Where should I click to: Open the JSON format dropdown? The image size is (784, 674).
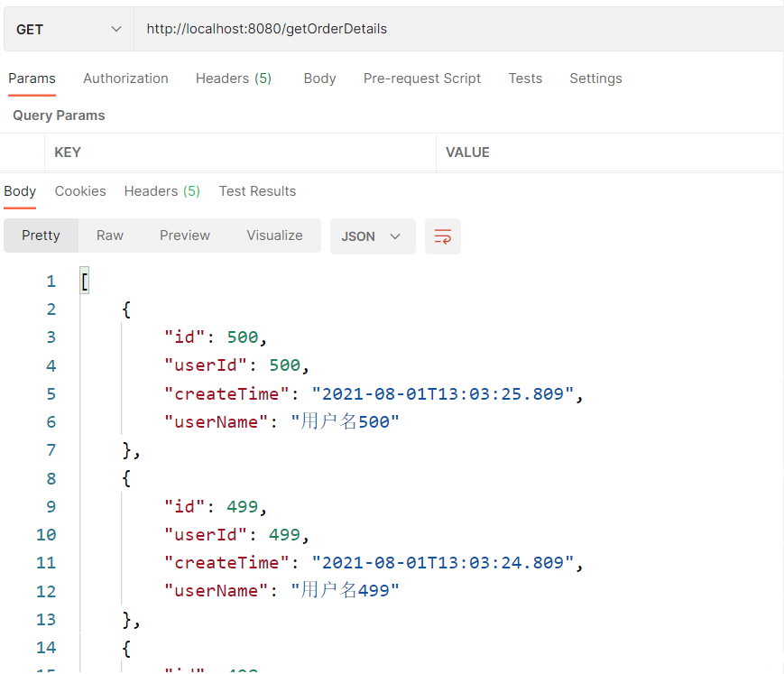coord(372,236)
